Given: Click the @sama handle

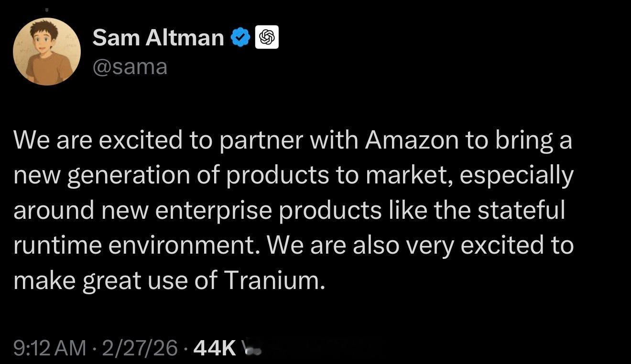Looking at the screenshot, I should coord(130,67).
